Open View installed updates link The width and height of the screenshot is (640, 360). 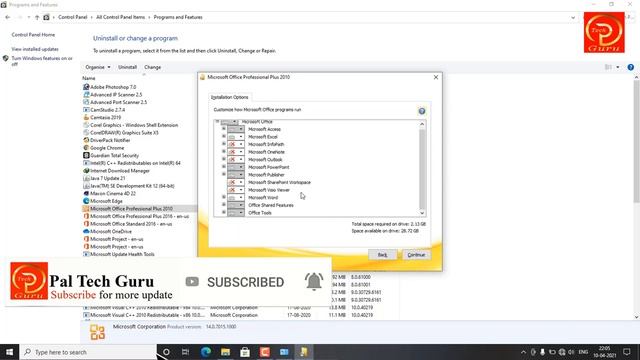pyautogui.click(x=35, y=49)
